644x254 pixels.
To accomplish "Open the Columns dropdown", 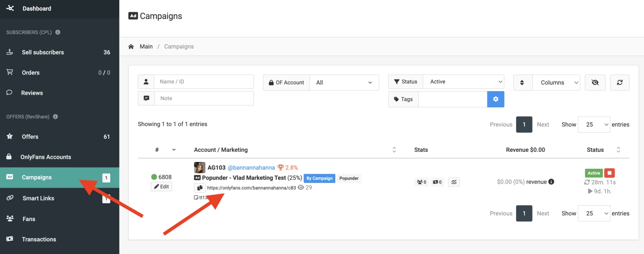I will (556, 82).
